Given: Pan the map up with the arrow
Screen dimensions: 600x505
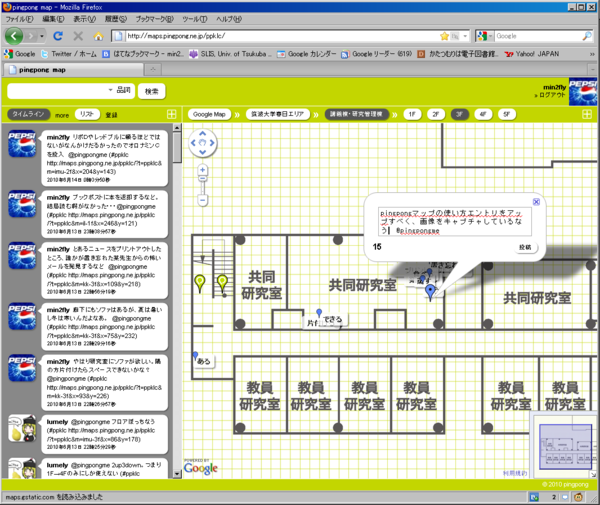Looking at the screenshot, I should 202,134.
